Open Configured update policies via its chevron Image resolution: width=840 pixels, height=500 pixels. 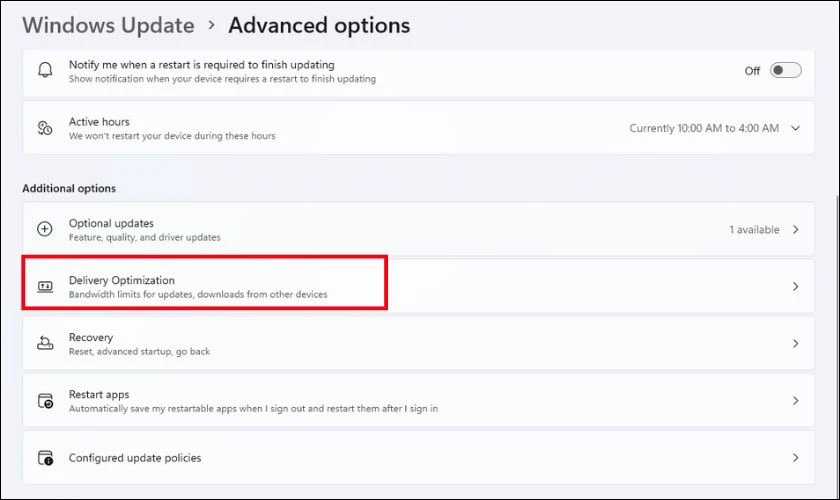coord(796,458)
